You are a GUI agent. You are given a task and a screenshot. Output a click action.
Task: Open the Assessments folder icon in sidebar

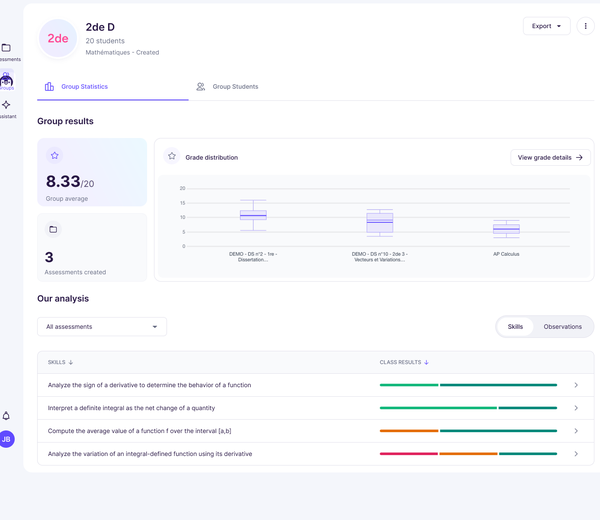(x=6, y=48)
